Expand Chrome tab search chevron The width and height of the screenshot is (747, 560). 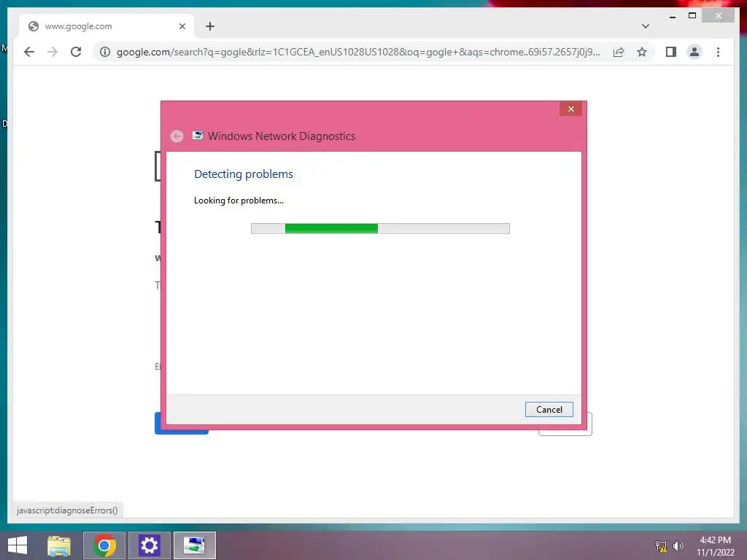(645, 26)
